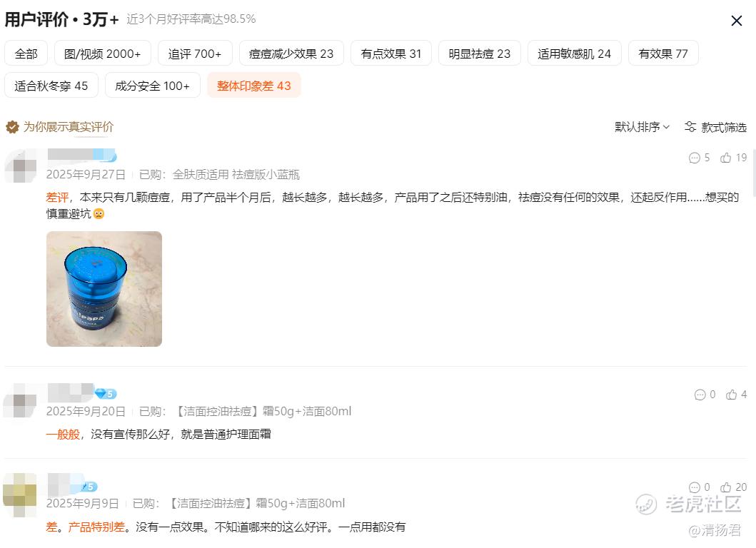Select the 适用敏感肌 24 tag
The height and width of the screenshot is (548, 756).
click(574, 53)
